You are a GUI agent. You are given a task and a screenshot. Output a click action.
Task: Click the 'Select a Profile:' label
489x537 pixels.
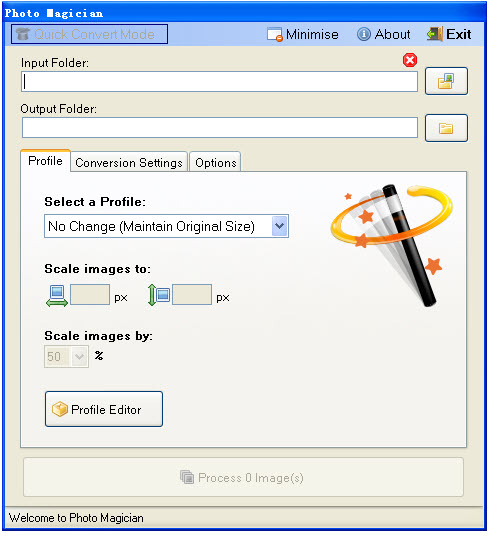pos(95,202)
